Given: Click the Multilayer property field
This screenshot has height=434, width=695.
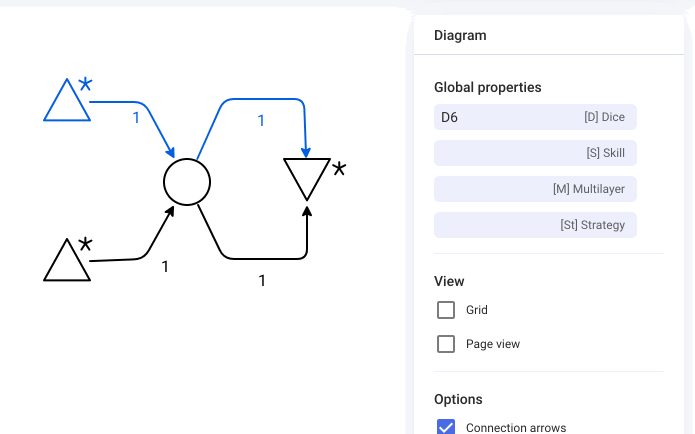Looking at the screenshot, I should (535, 189).
